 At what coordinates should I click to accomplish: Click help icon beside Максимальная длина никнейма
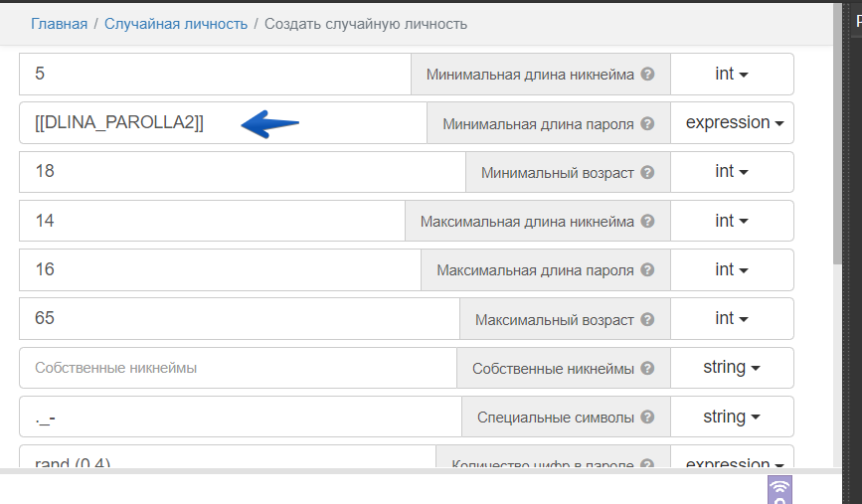(x=648, y=222)
